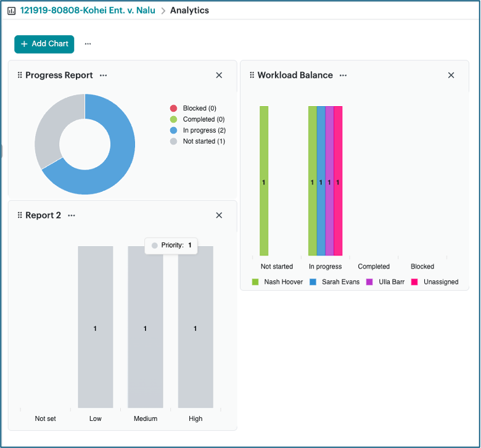Click the Unassigned pink legend swatch

[414, 282]
